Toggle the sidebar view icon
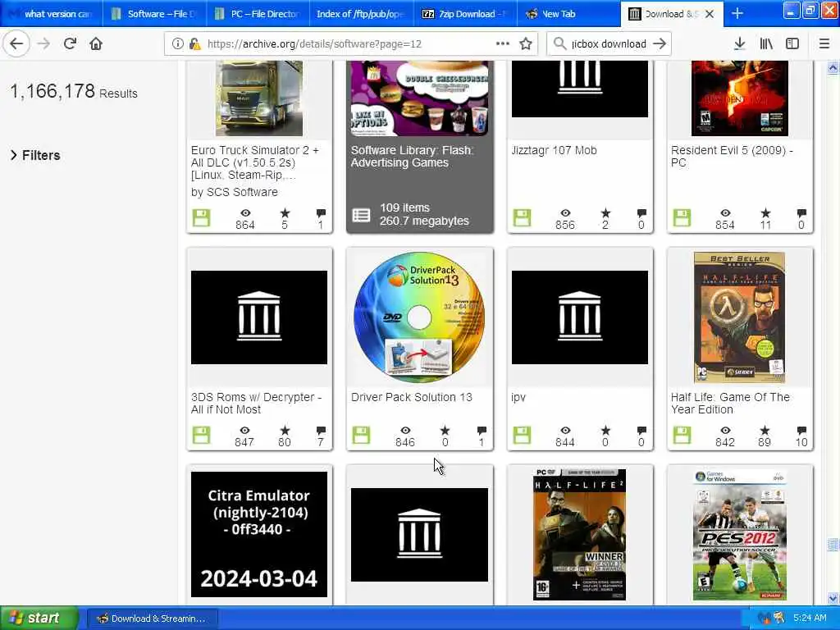Viewport: 840px width, 630px height. (792, 44)
